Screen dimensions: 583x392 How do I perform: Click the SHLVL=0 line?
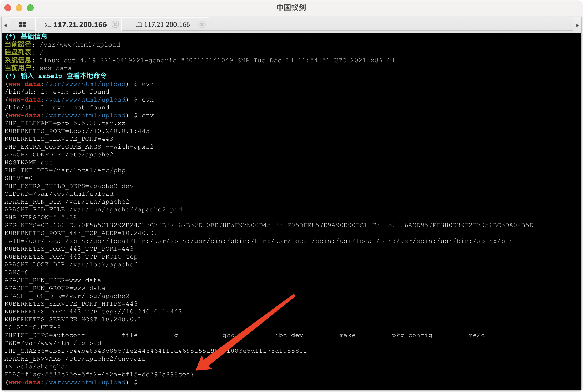click(x=18, y=178)
